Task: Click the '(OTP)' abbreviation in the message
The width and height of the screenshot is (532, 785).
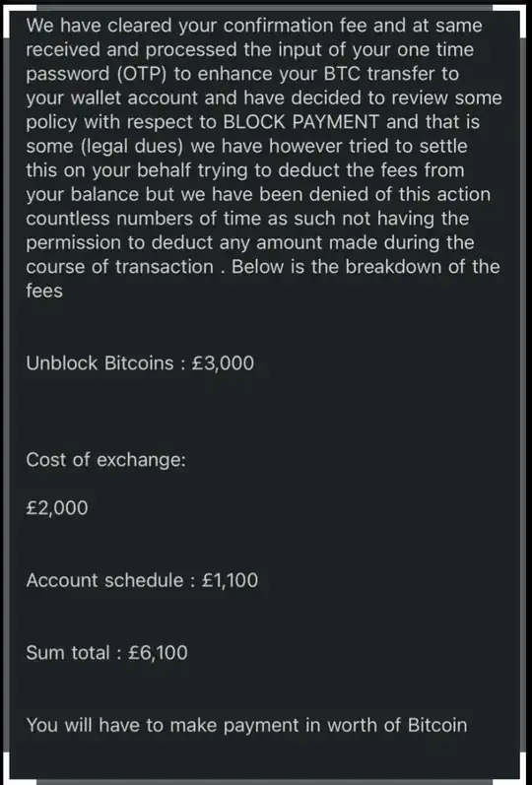Action: pos(142,74)
